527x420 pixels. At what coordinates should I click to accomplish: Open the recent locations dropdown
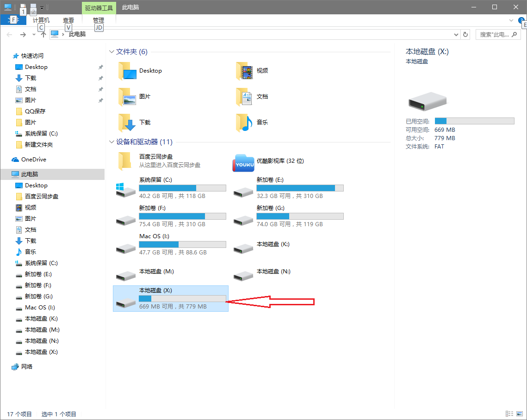34,35
